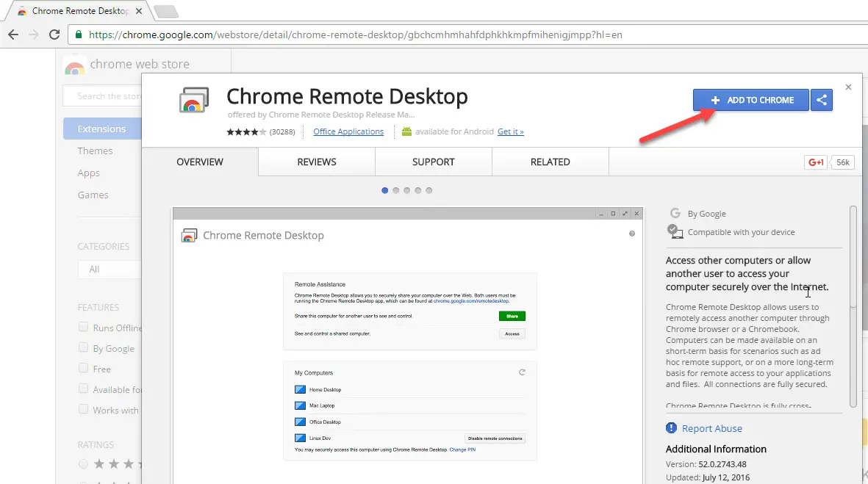The height and width of the screenshot is (484, 868).
Task: Select the second screenshot carousel dot
Action: coord(396,190)
